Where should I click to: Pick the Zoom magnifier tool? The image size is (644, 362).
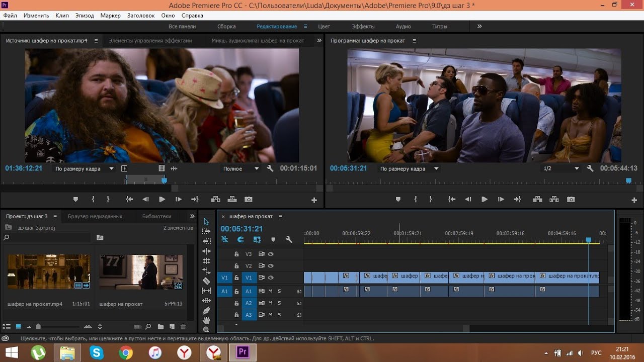tap(206, 329)
